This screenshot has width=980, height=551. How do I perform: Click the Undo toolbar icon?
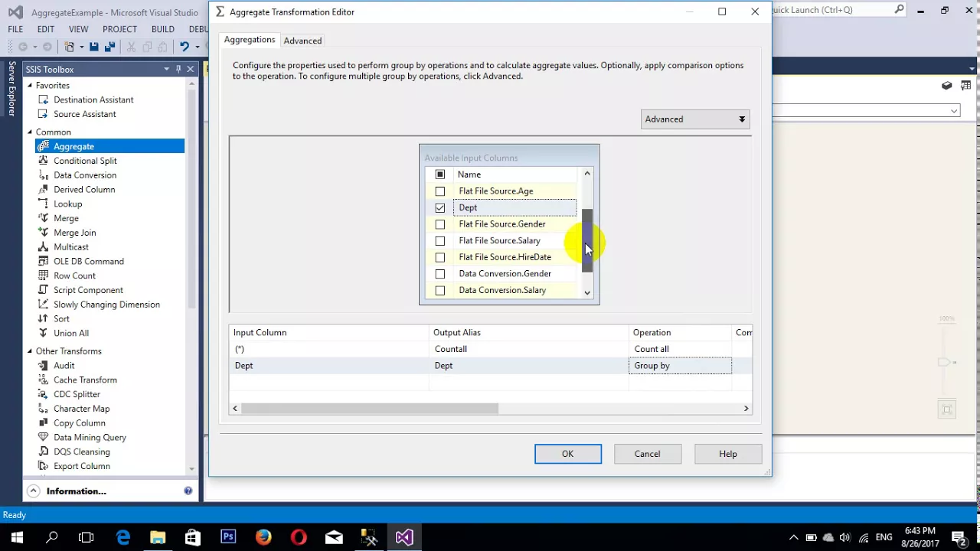pyautogui.click(x=184, y=47)
